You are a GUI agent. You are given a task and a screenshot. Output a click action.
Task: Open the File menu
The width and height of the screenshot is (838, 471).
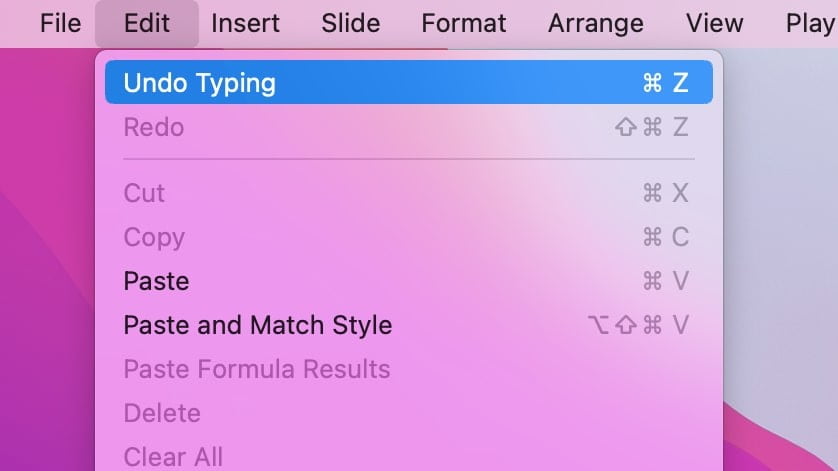(x=60, y=24)
